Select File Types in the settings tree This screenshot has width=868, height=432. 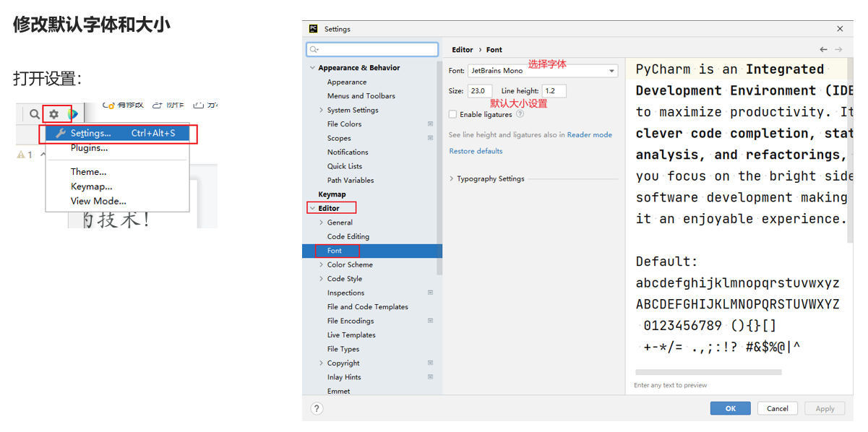coord(343,350)
